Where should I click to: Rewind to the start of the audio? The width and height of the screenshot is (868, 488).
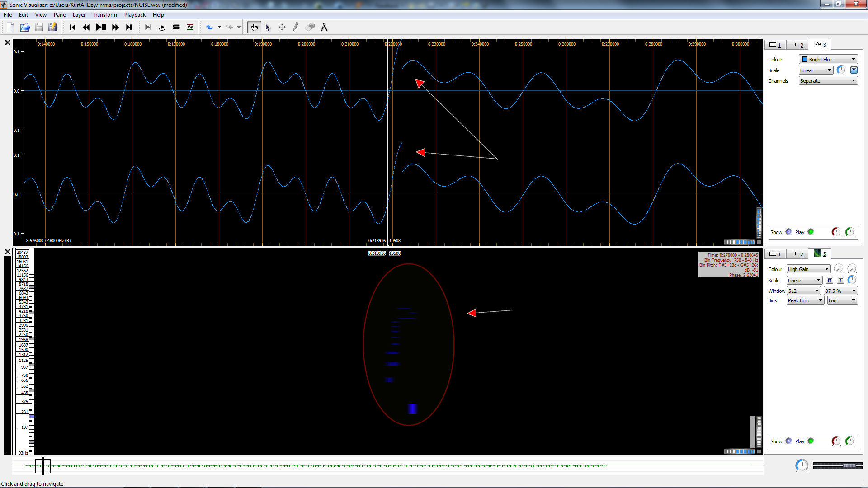[x=73, y=28]
